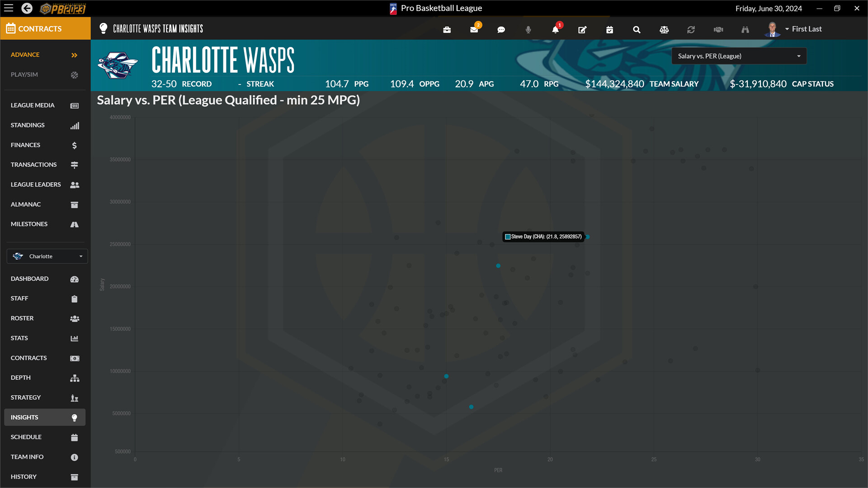Open the hamburger menu
This screenshot has width=868, height=488.
pos(9,8)
